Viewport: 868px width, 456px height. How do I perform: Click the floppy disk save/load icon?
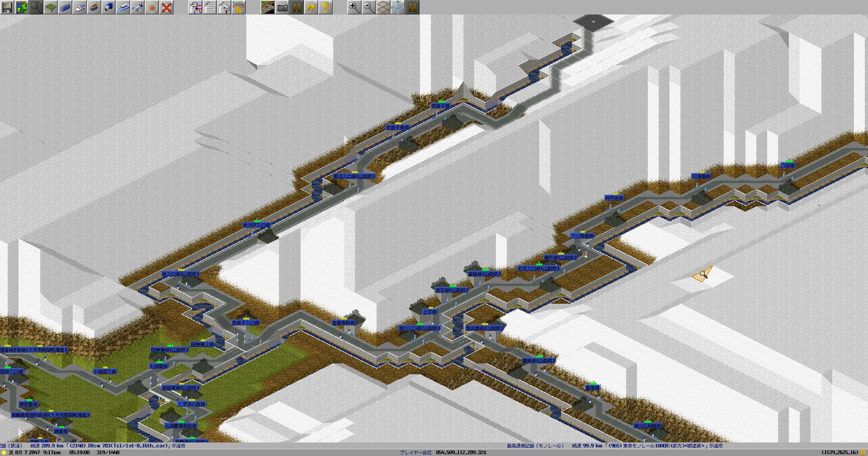(7, 7)
